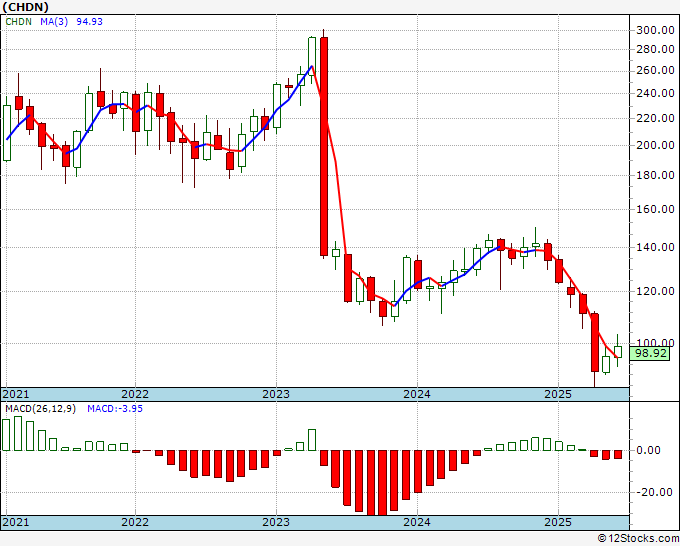Click the 2022 label on MACD timeline
This screenshot has width=680, height=546.
135,522
